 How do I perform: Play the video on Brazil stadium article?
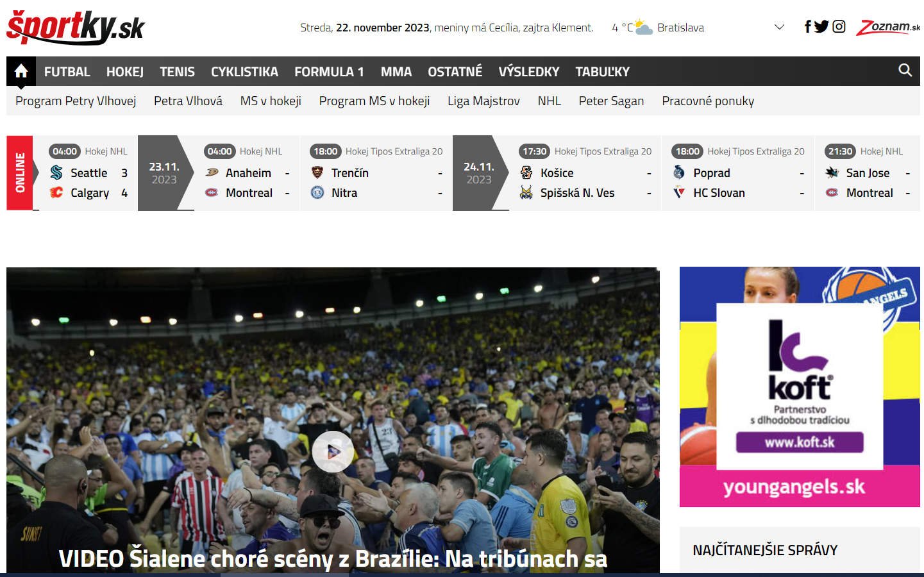[333, 452]
